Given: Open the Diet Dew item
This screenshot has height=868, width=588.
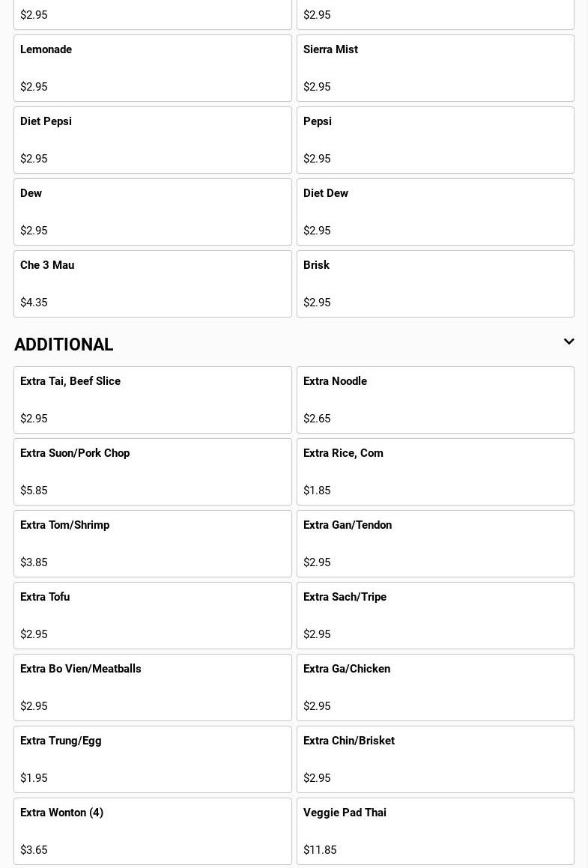Looking at the screenshot, I should (x=435, y=212).
